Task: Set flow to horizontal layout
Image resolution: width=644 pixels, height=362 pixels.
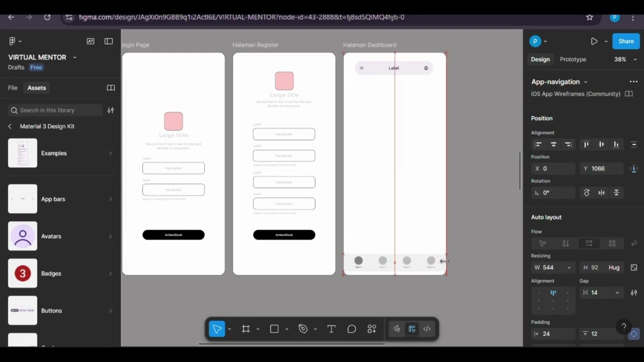Action: click(589, 243)
